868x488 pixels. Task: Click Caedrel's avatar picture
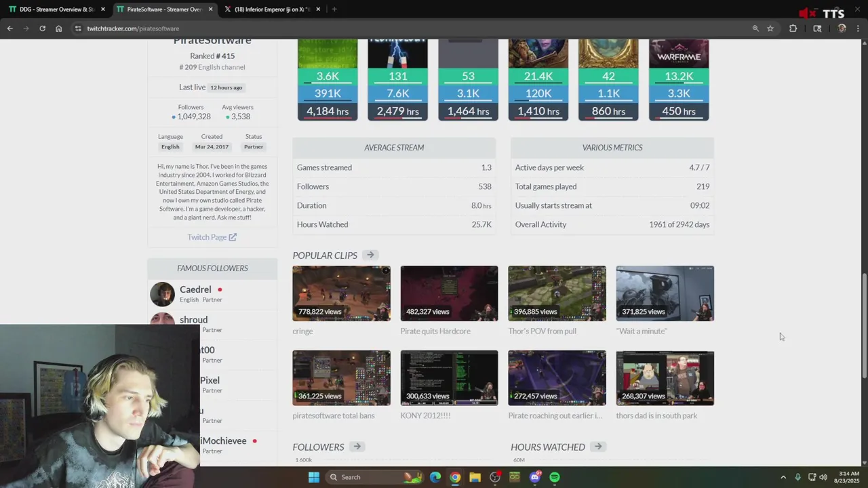[162, 294]
